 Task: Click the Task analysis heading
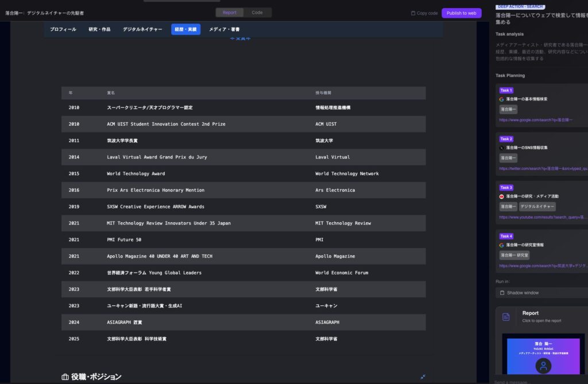point(509,34)
